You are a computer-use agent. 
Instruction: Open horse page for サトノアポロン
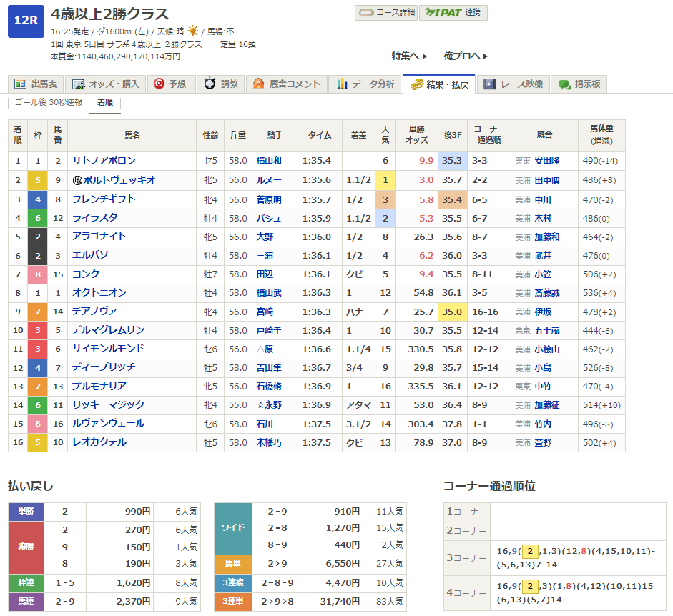tap(104, 161)
